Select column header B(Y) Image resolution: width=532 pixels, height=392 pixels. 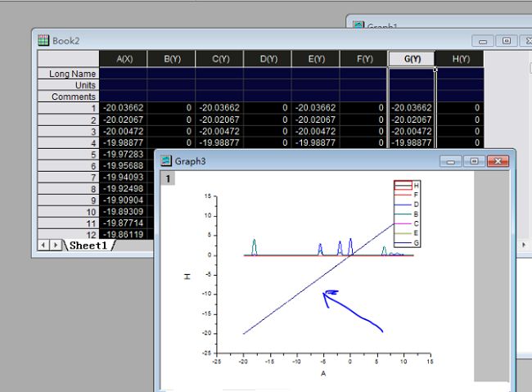171,59
